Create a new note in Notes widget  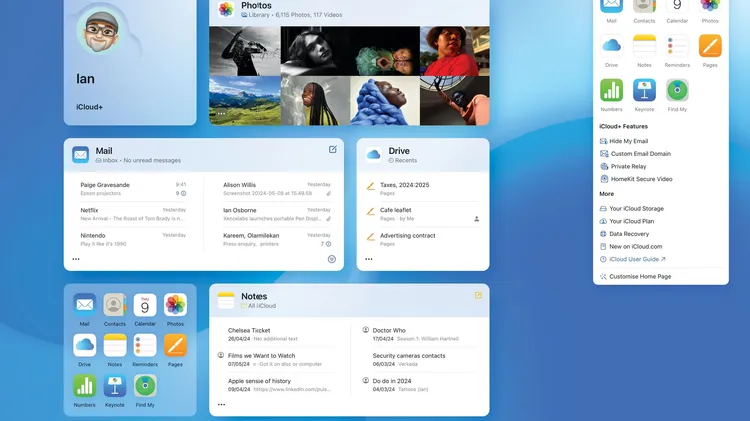tap(478, 296)
